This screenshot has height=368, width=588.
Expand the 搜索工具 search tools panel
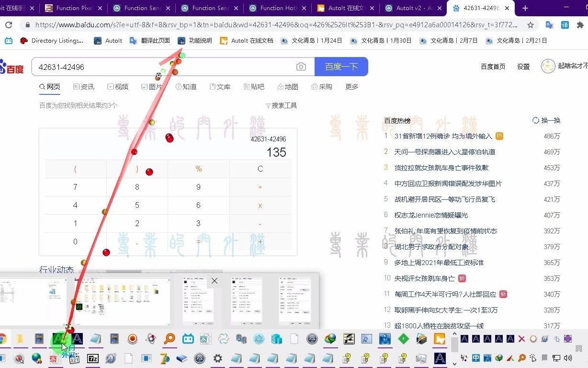pyautogui.click(x=281, y=105)
